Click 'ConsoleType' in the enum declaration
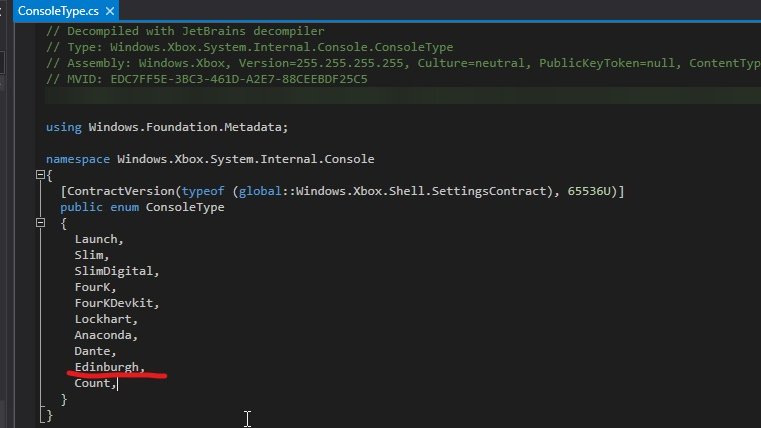The image size is (761, 428). [185, 207]
